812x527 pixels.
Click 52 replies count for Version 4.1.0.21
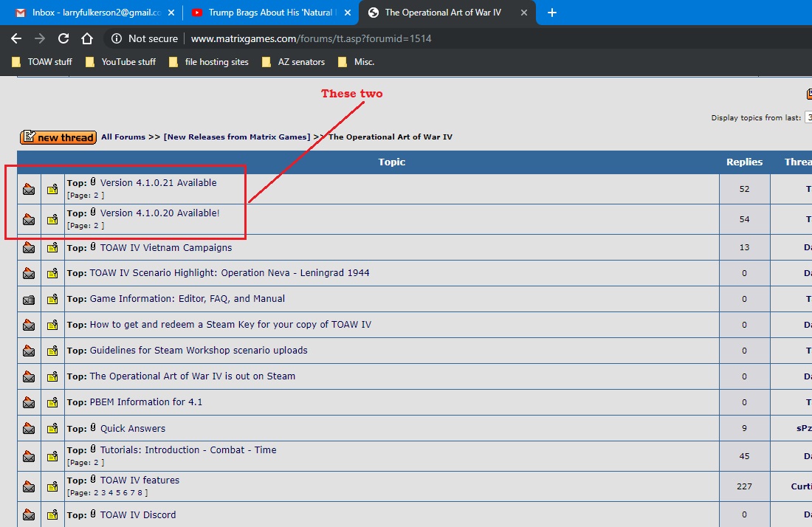point(744,189)
